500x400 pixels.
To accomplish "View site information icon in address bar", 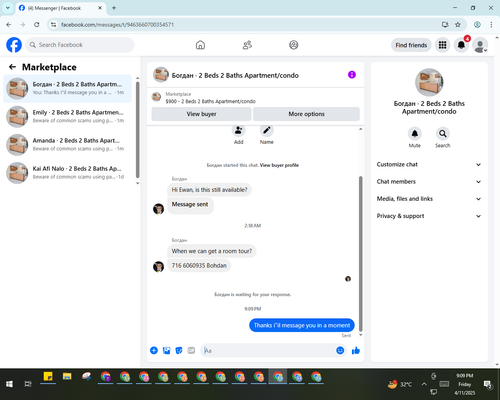I will 53,24.
